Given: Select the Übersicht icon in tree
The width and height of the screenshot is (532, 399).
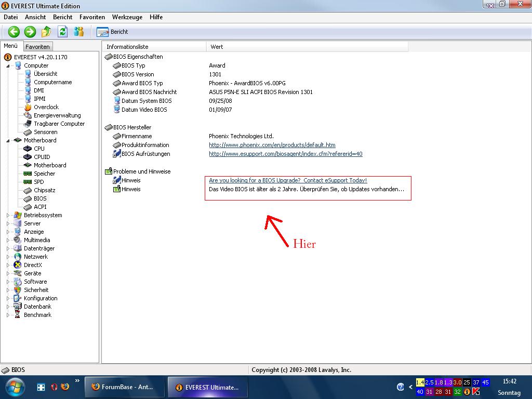Looking at the screenshot, I should 28,74.
